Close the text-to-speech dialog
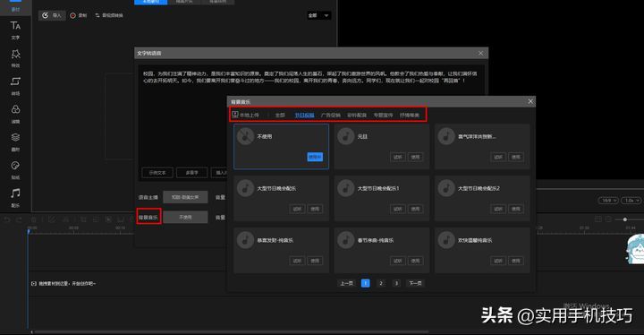The image size is (644, 335). click(480, 53)
